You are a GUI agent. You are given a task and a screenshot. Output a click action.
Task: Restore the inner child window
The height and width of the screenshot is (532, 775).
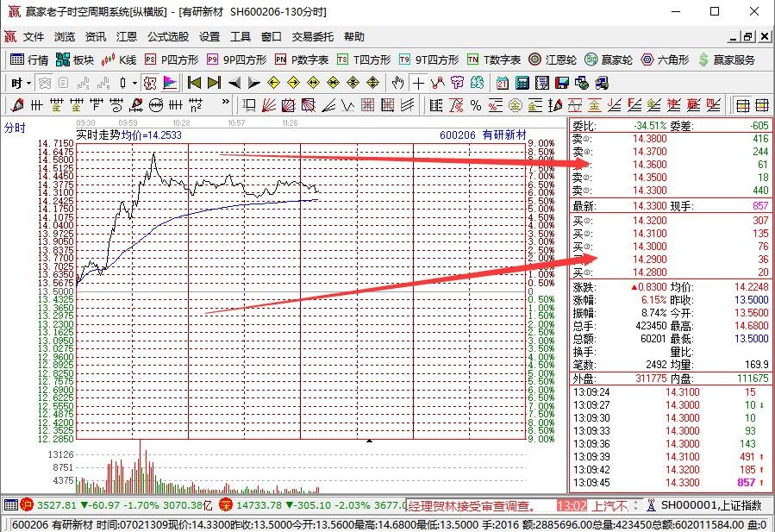747,36
